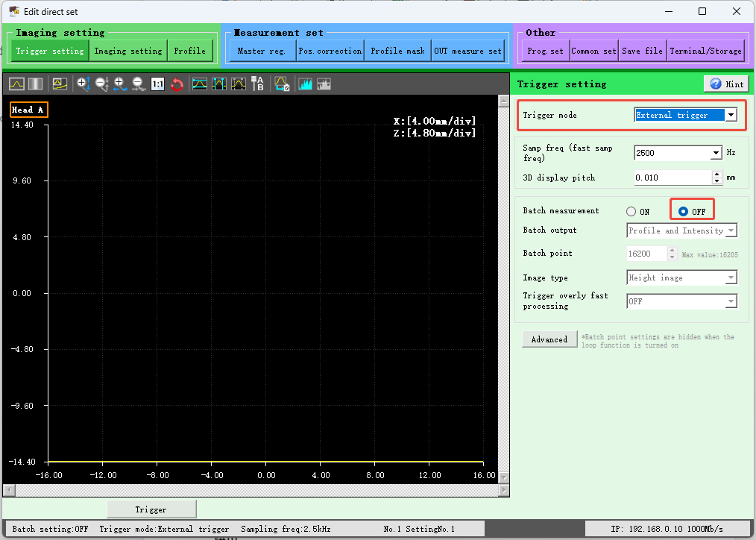Click the Common set button
The width and height of the screenshot is (756, 540).
tap(594, 51)
